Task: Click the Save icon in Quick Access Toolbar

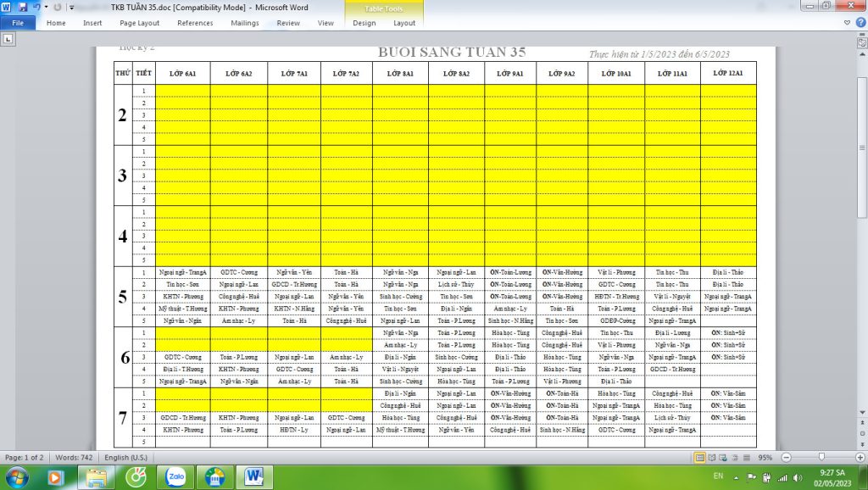Action: (x=22, y=7)
